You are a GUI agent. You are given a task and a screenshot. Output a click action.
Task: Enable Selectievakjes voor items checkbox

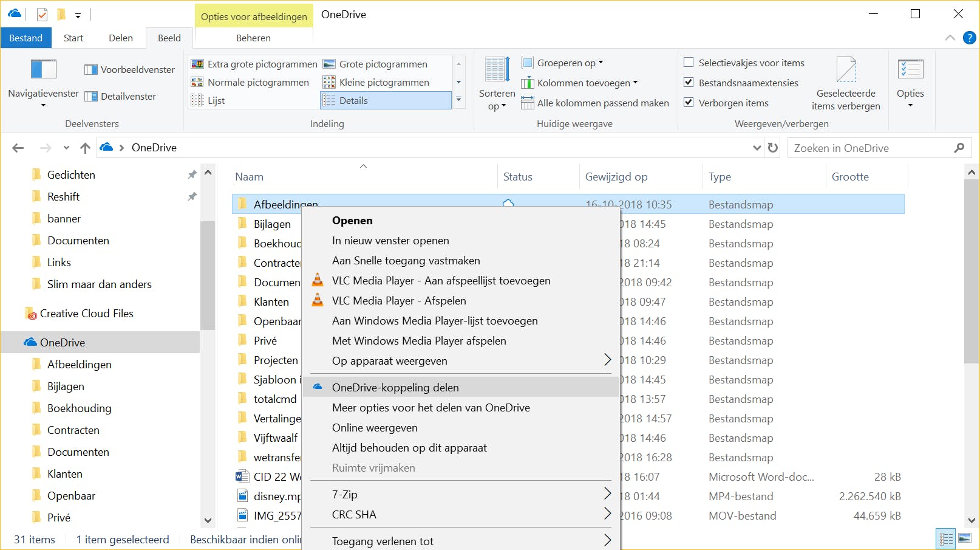tap(689, 63)
